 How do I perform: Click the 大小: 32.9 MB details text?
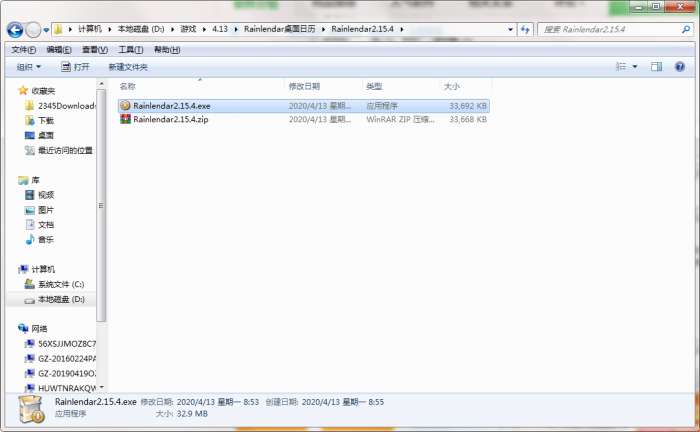[182, 414]
